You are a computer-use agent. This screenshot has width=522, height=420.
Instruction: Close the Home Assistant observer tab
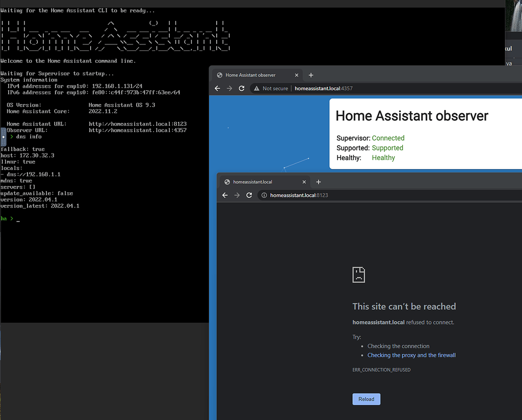(297, 75)
